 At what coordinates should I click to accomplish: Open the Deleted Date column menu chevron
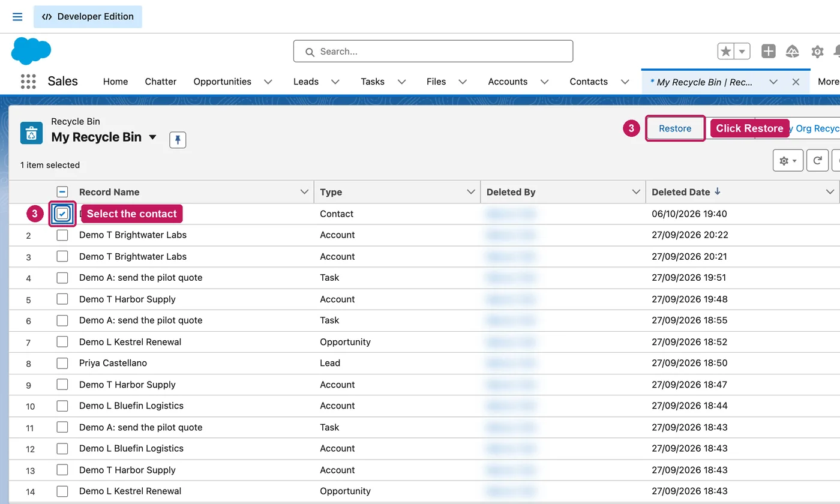(830, 192)
